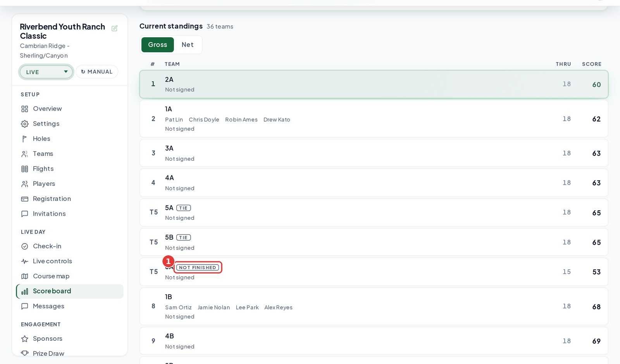Switch standings to Net
The height and width of the screenshot is (364, 620).
[188, 45]
